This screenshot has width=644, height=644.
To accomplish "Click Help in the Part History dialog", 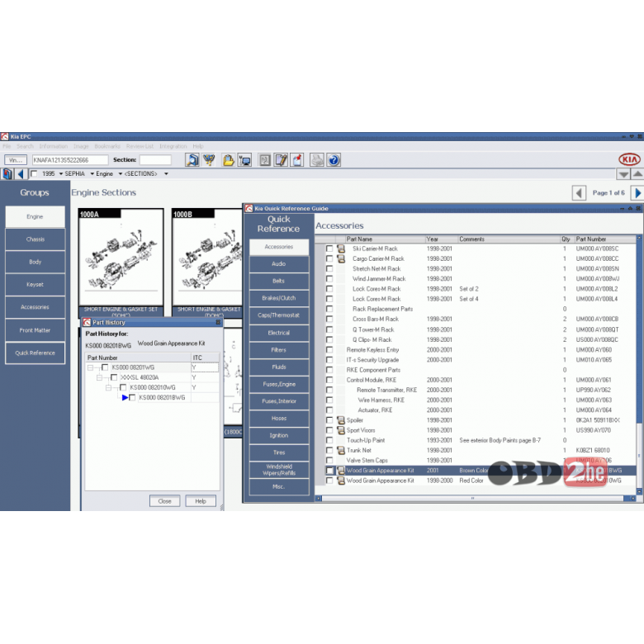I will [201, 501].
